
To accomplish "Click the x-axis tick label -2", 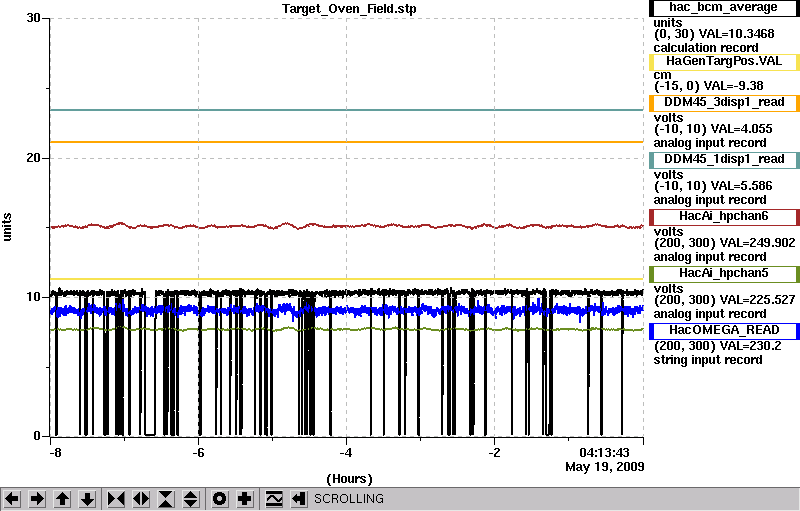I will [x=494, y=453].
